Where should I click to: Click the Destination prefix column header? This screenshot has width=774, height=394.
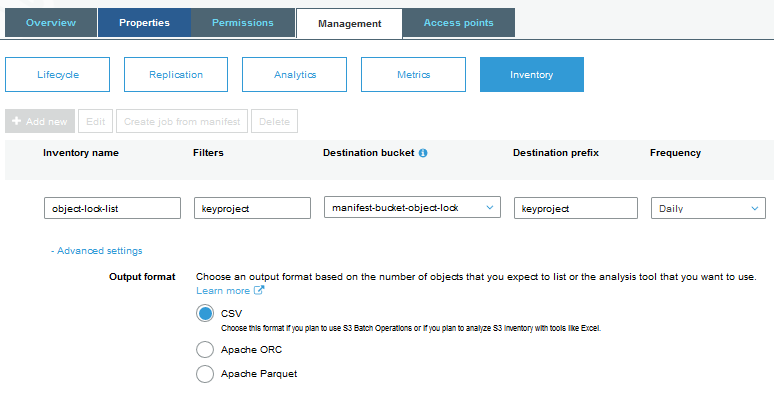(x=556, y=153)
